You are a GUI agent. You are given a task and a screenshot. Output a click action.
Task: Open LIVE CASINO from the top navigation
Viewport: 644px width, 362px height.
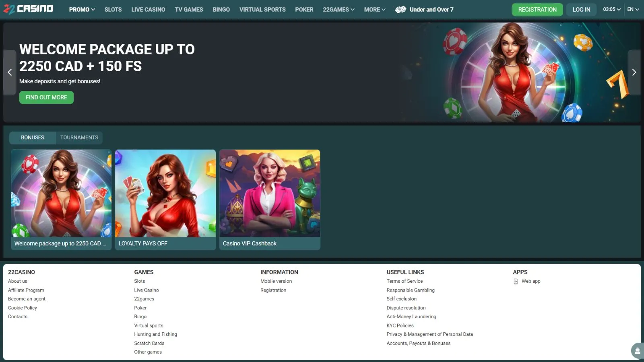pyautogui.click(x=148, y=10)
